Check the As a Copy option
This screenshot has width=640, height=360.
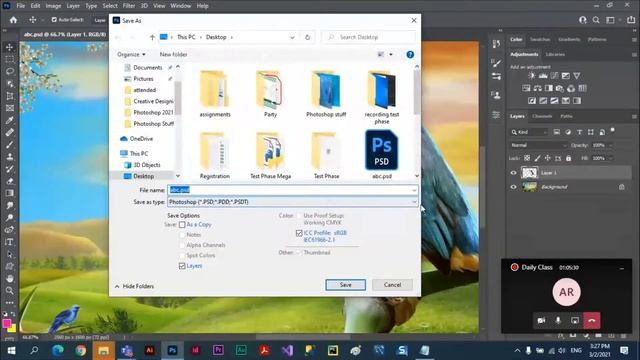click(x=182, y=224)
